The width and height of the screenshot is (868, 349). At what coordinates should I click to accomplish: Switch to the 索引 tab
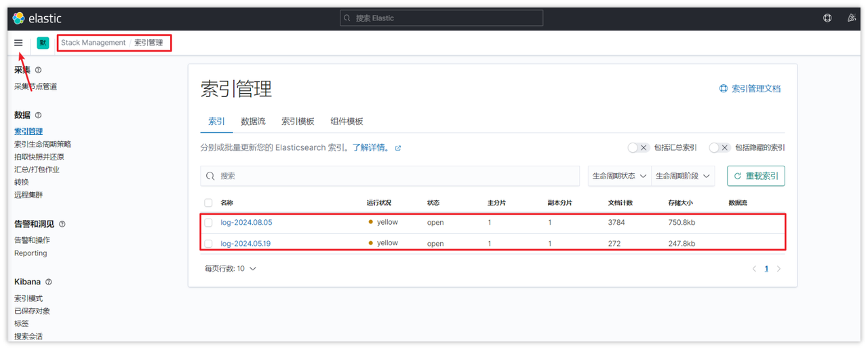click(x=216, y=122)
